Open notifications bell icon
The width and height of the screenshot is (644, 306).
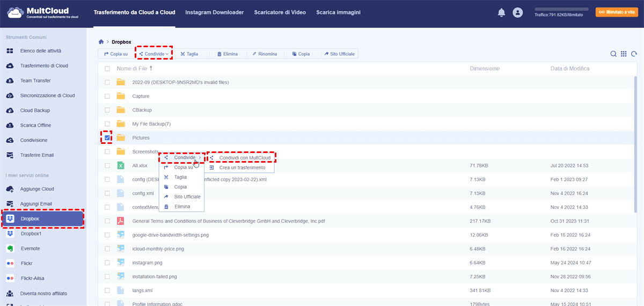click(502, 12)
